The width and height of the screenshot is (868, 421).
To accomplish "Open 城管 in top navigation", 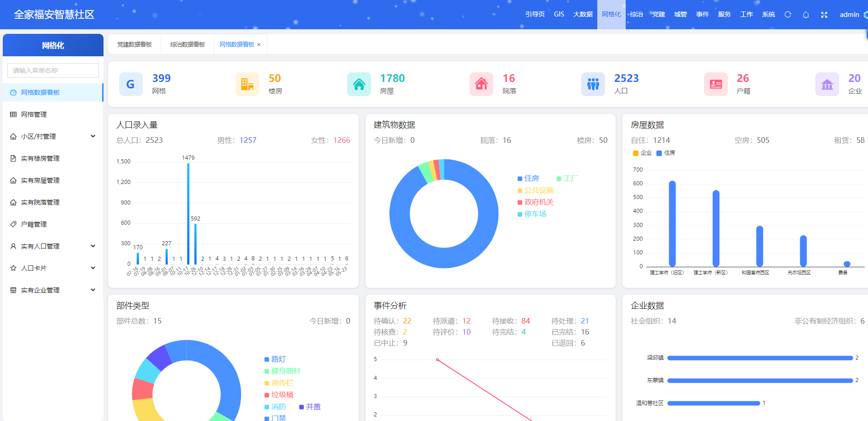I will [x=681, y=15].
